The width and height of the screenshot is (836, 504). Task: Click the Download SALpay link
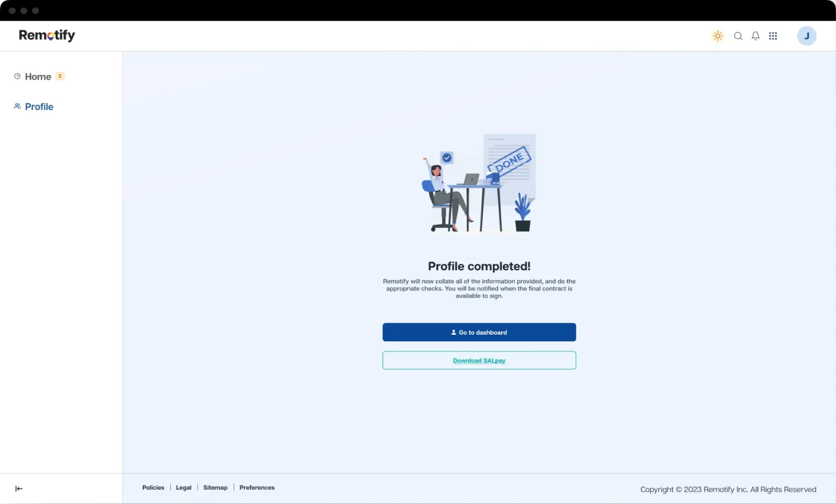click(x=479, y=361)
